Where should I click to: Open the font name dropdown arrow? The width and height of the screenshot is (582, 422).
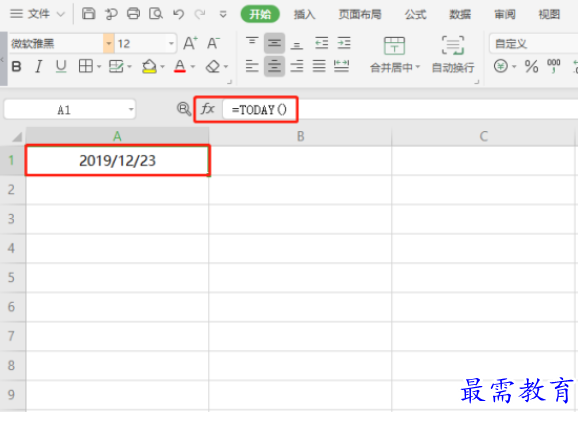108,43
